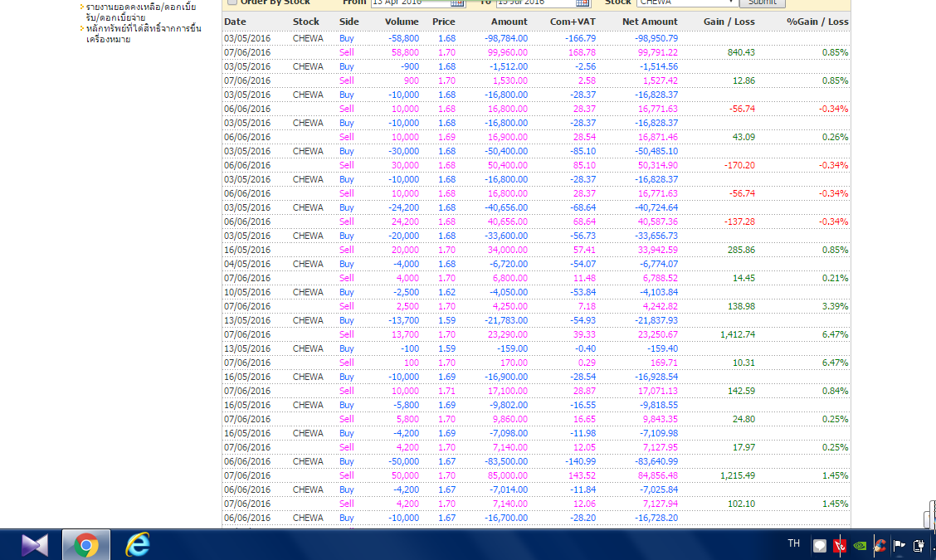The height and width of the screenshot is (560, 936).
Task: Select the loss value -137.28
Action: tap(739, 222)
